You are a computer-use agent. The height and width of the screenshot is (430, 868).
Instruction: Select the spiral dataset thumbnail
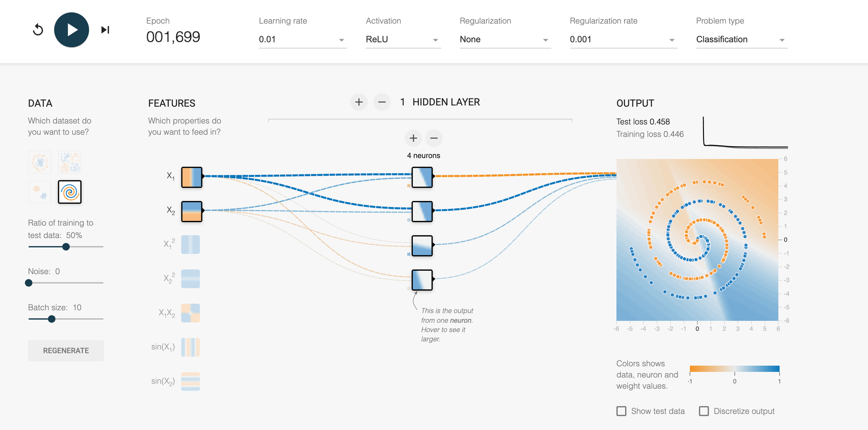point(70,192)
